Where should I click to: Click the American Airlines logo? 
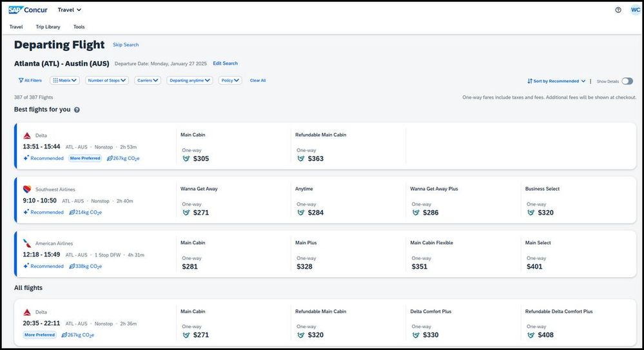27,243
